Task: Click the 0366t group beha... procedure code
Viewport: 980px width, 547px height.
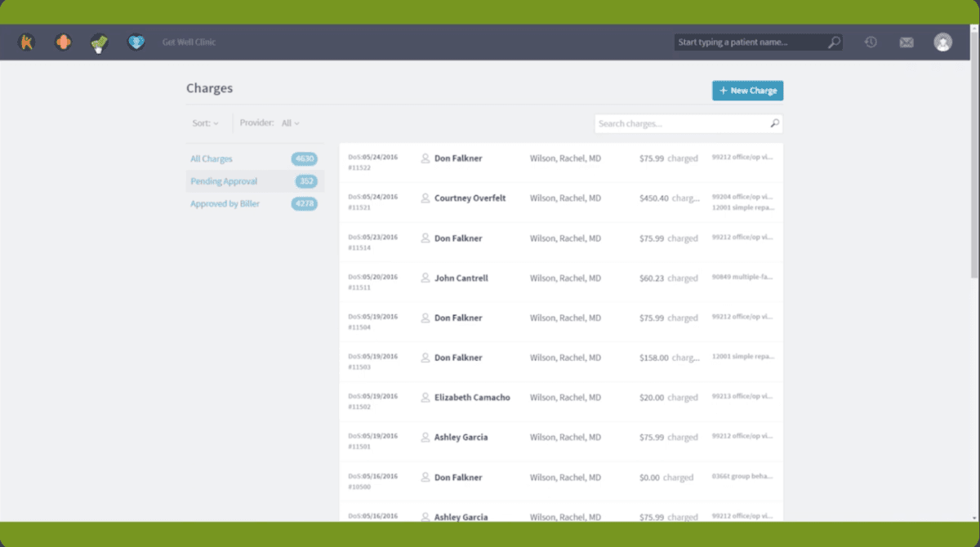Action: pyautogui.click(x=742, y=476)
